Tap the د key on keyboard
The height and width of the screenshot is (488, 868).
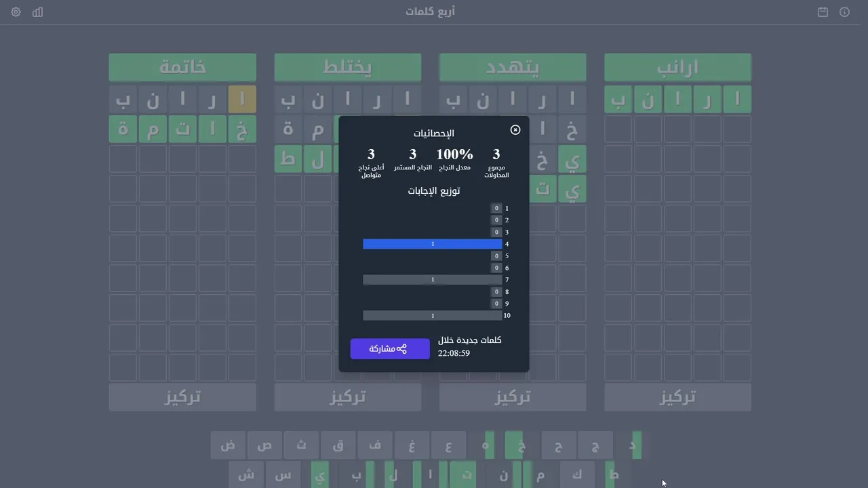point(631,445)
